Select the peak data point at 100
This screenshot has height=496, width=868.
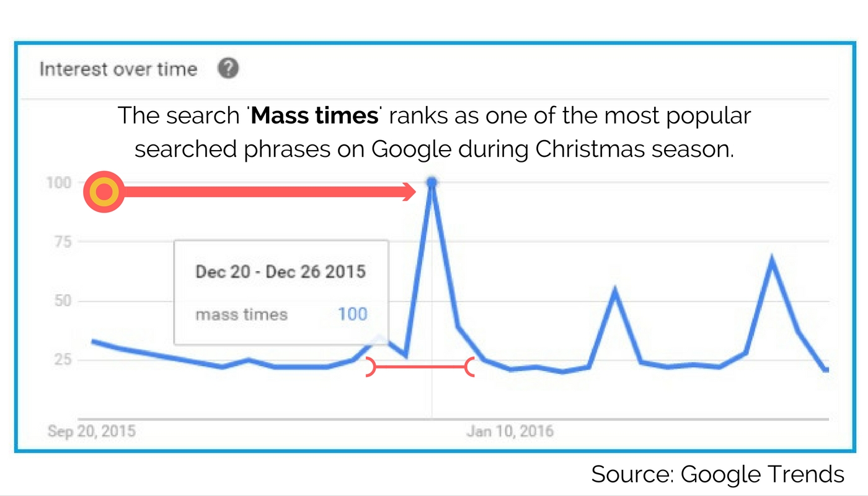pos(432,182)
